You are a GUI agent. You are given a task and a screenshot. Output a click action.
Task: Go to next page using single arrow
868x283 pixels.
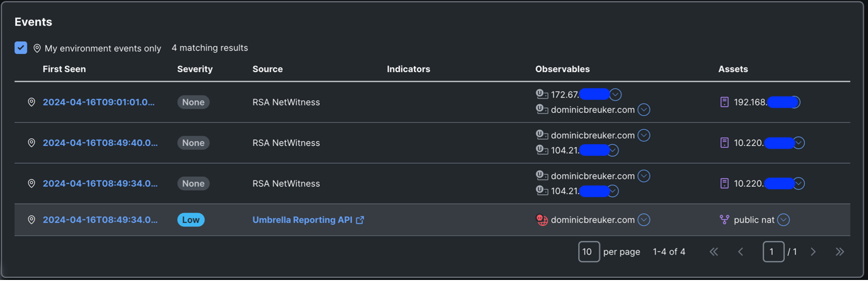pos(813,251)
